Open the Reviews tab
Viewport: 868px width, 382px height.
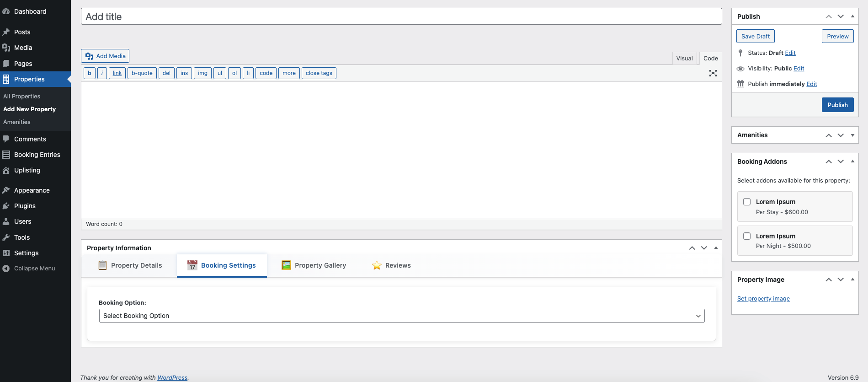click(391, 265)
